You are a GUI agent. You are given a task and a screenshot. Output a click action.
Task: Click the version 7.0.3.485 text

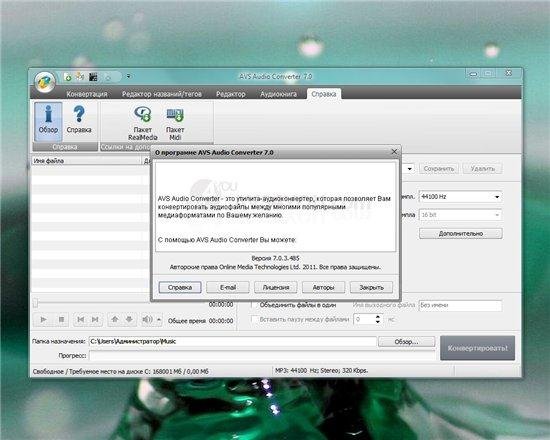(275, 258)
